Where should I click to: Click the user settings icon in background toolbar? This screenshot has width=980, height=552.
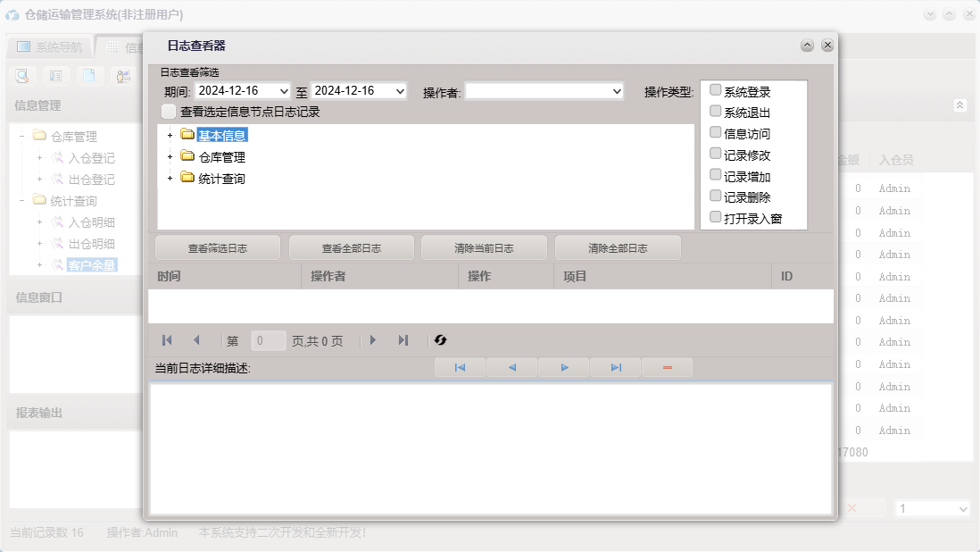click(123, 76)
